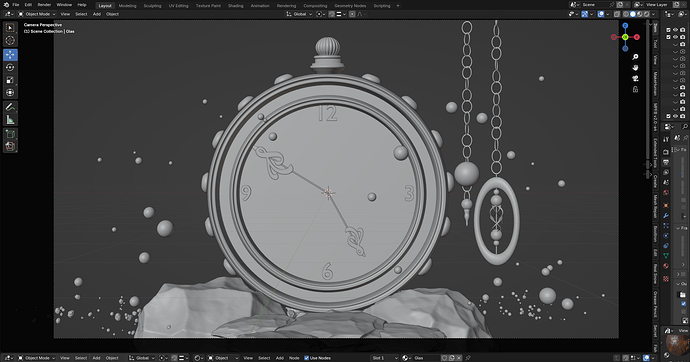Screen dimensions: 690x362
Task: Toggle the lock camera to view padlock
Action: (635, 89)
